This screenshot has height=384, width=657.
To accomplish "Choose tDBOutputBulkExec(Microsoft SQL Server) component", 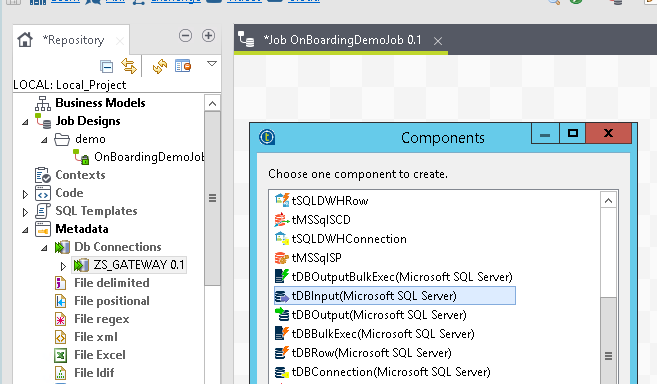I will pos(402,277).
